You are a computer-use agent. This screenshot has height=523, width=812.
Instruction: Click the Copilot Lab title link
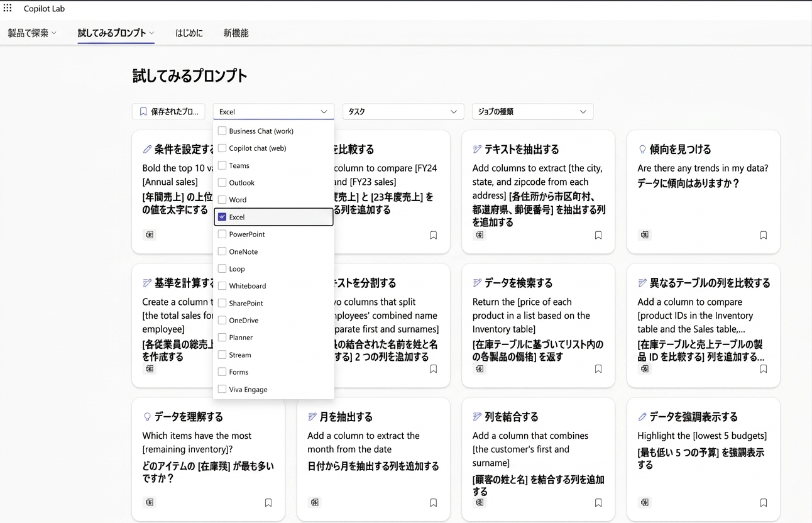pyautogui.click(x=44, y=9)
